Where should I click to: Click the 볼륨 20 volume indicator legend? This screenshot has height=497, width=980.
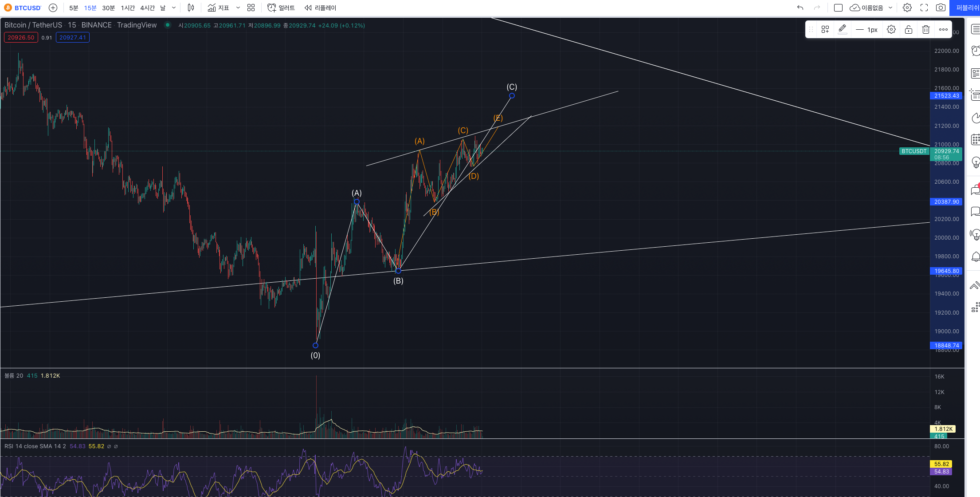(14, 375)
